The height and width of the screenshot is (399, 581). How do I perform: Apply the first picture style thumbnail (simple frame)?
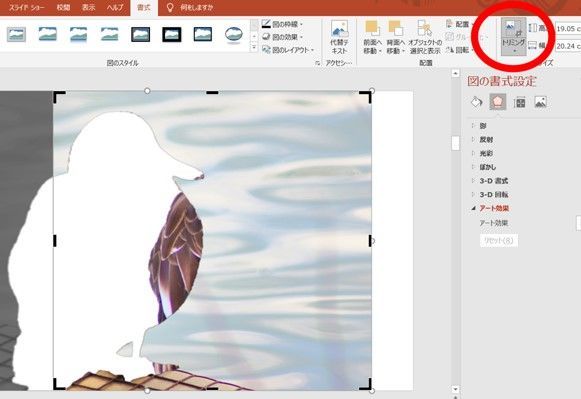coord(16,34)
